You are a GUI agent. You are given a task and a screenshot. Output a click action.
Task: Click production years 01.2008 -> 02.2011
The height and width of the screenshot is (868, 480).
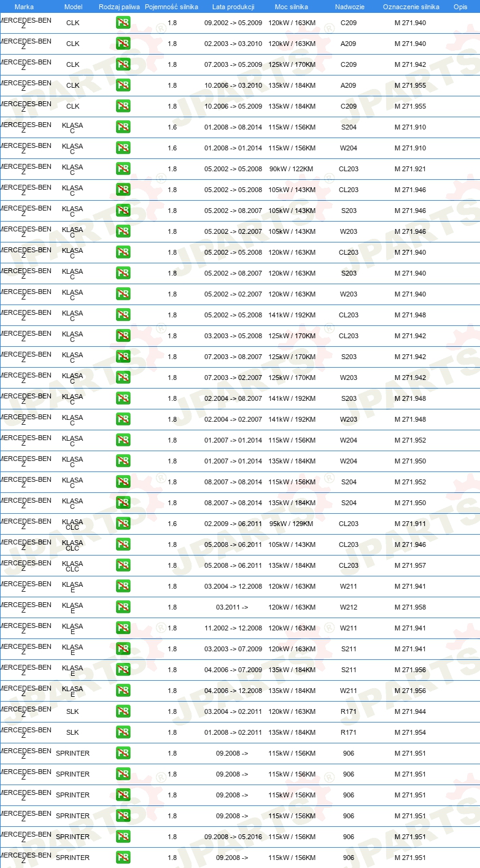tap(233, 732)
